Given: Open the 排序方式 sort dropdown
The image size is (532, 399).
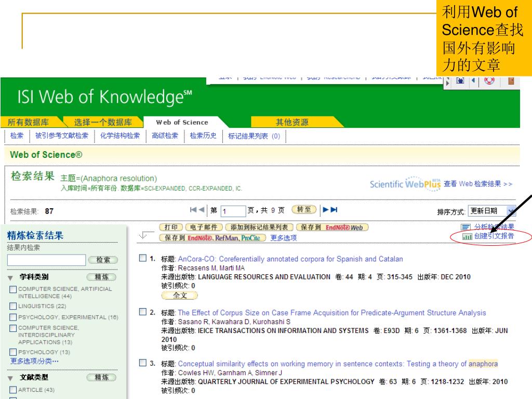Looking at the screenshot, I should click(x=491, y=211).
